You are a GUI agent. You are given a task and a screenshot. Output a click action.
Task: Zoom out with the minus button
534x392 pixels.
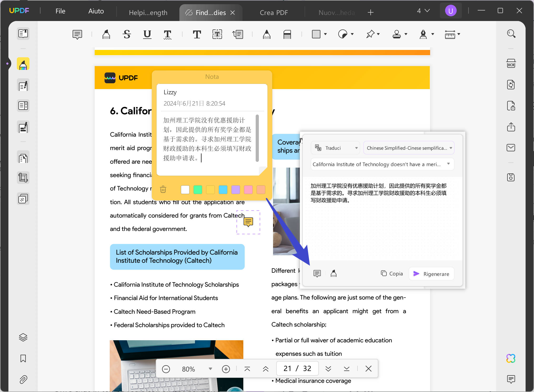pyautogui.click(x=166, y=369)
